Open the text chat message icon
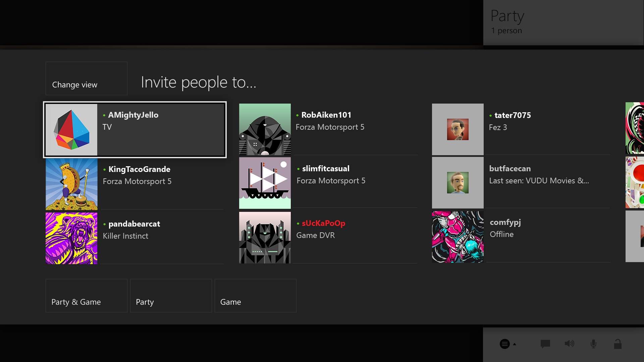The image size is (644, 362). [x=545, y=344]
